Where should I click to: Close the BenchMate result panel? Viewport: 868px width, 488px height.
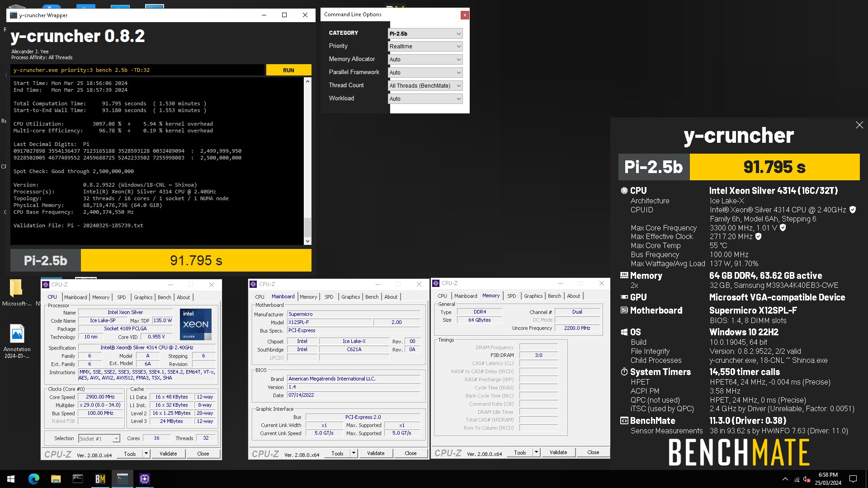859,125
